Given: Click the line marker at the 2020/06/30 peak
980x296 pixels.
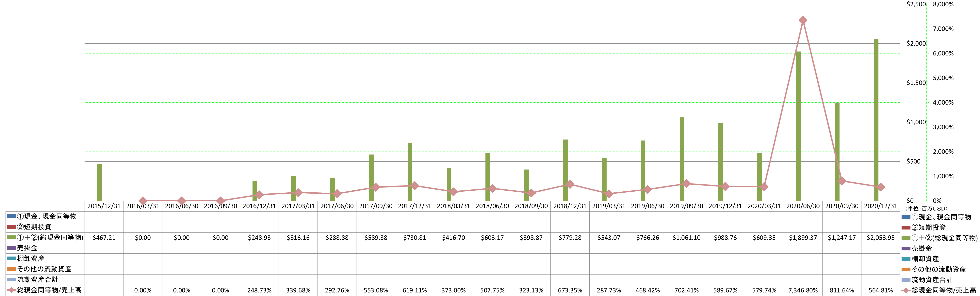Looking at the screenshot, I should 803,21.
